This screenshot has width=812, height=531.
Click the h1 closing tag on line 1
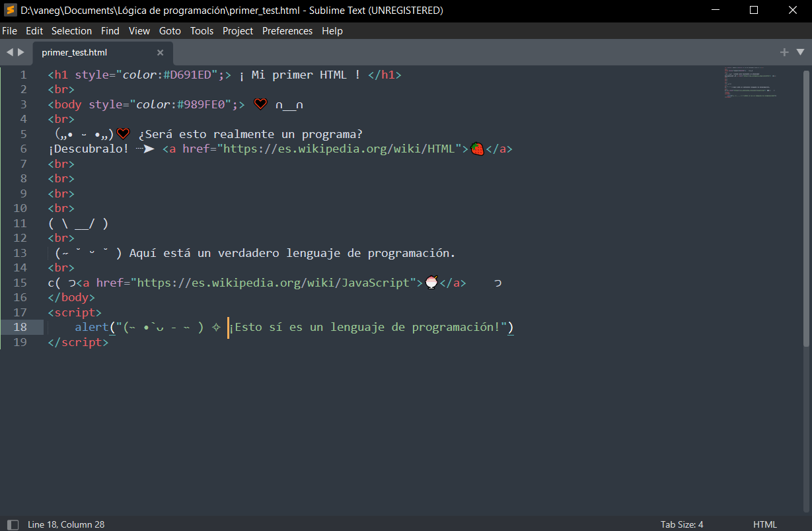pyautogui.click(x=385, y=75)
